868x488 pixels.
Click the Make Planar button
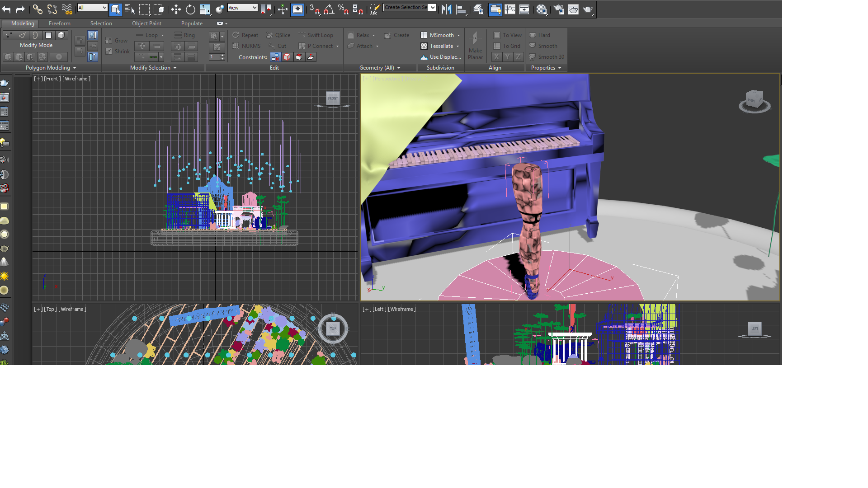coord(475,46)
